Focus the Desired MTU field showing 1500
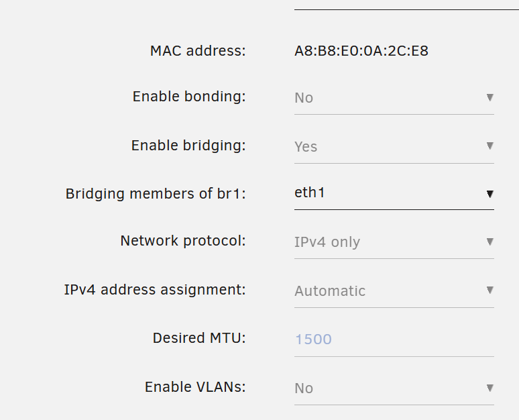This screenshot has width=519, height=420. 394,339
